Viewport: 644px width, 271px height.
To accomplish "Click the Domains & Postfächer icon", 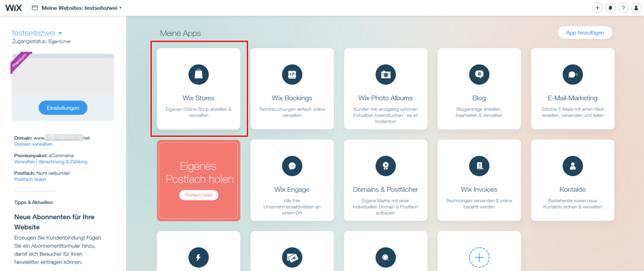I will (x=386, y=165).
